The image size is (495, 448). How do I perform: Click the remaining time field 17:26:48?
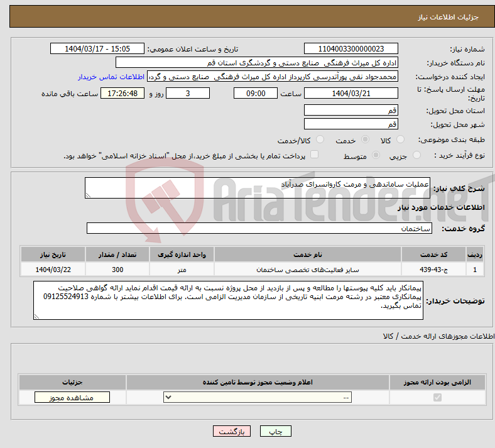pos(122,94)
